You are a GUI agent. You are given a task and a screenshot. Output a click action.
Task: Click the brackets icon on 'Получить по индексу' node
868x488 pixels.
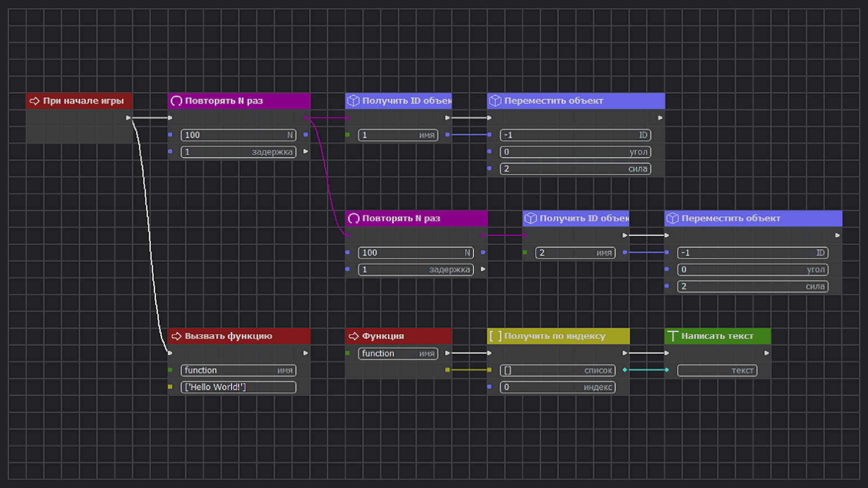tap(495, 336)
